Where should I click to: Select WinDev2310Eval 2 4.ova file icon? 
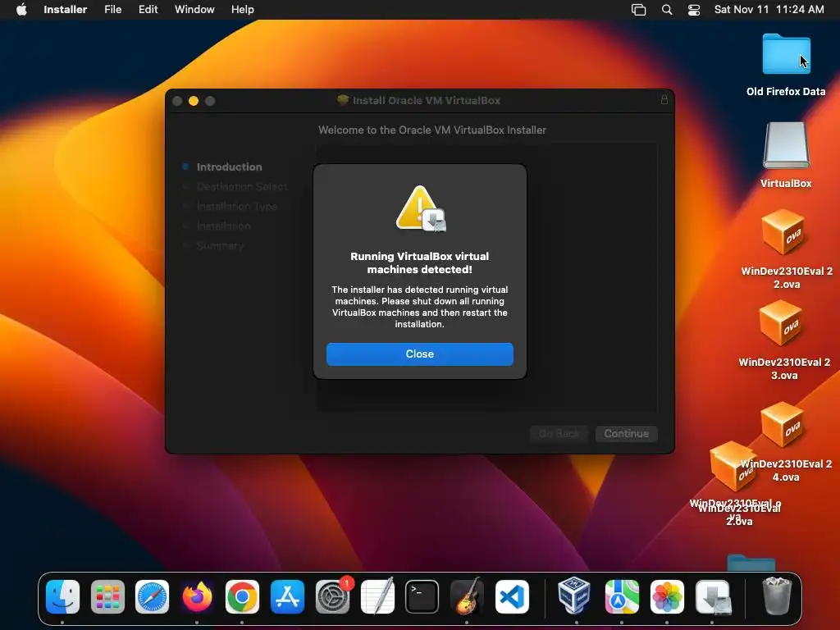[x=782, y=424]
